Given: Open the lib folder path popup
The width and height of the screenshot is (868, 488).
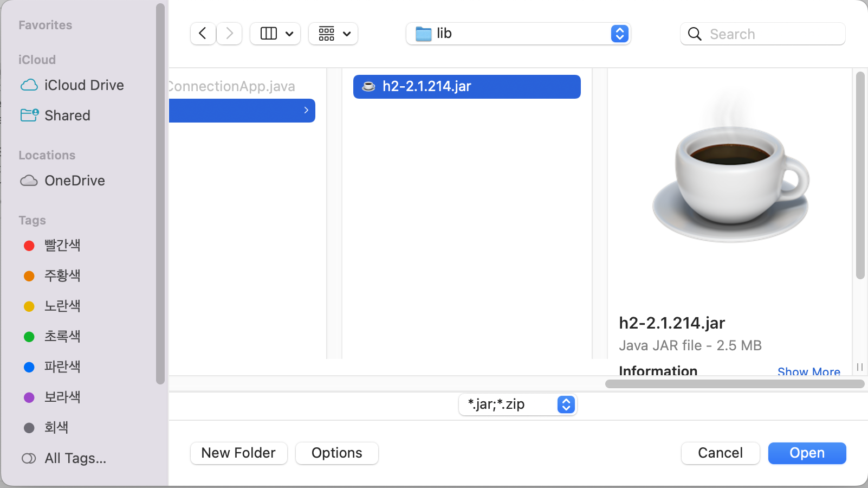Looking at the screenshot, I should click(518, 34).
